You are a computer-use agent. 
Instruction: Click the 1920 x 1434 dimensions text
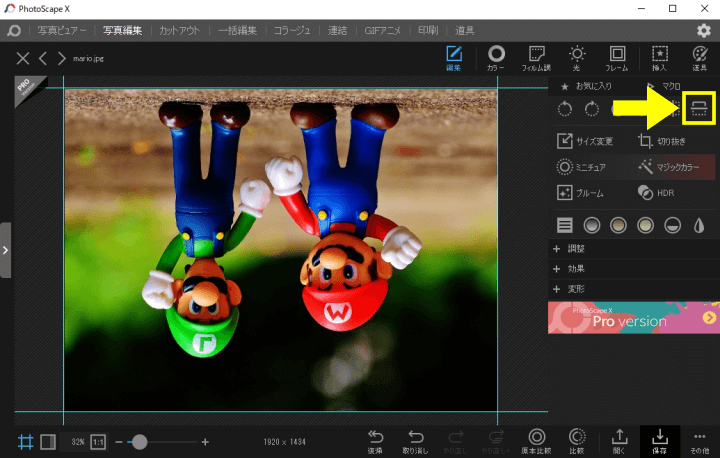click(x=285, y=442)
